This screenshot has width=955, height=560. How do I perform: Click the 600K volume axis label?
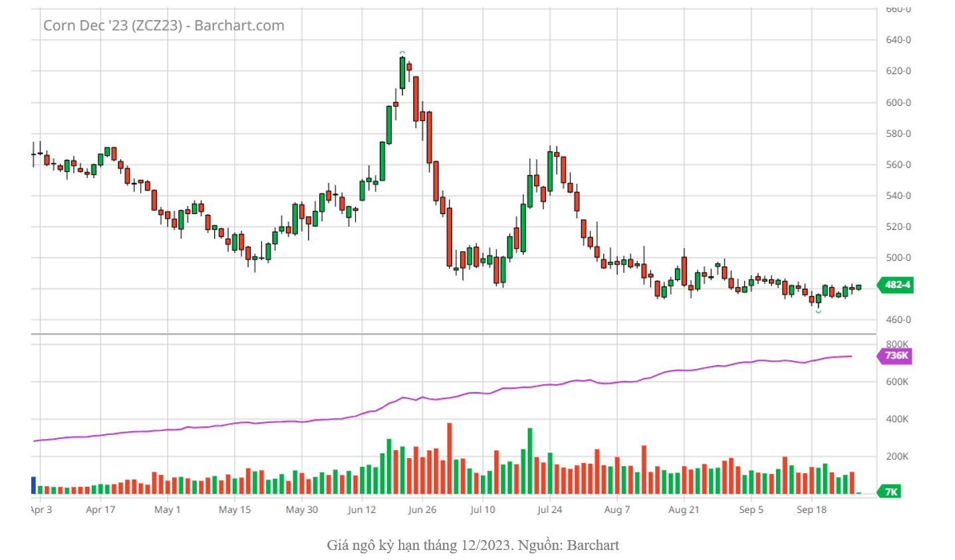(x=897, y=382)
